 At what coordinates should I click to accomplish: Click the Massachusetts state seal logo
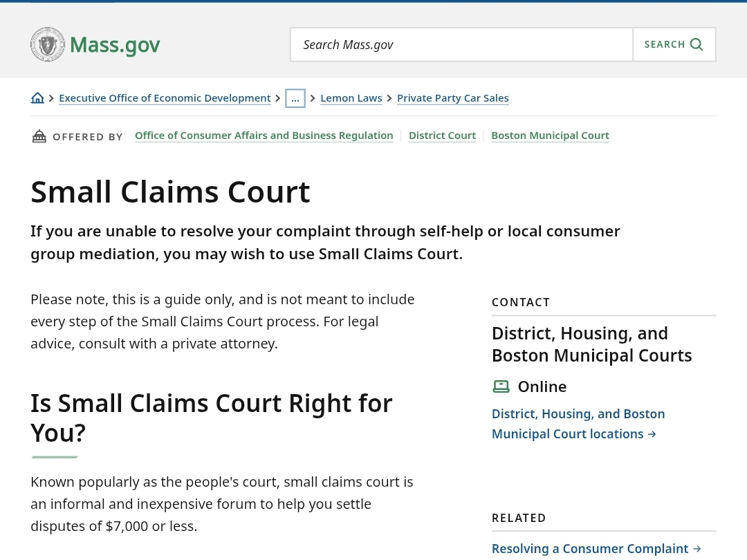[x=47, y=44]
